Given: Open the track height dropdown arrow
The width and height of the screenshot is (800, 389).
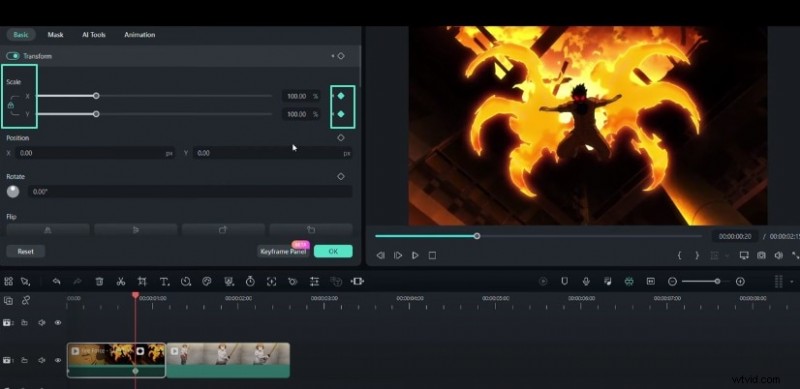Looking at the screenshot, I should tap(791, 282).
